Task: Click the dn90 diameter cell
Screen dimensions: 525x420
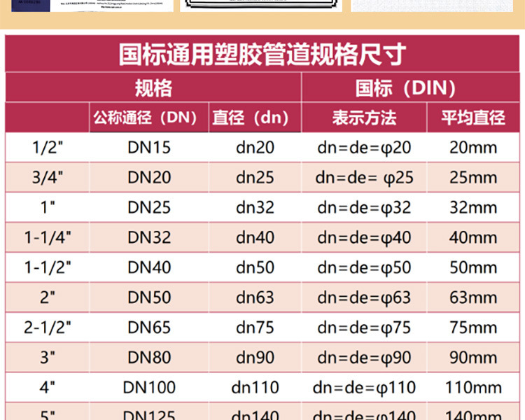Action: pos(255,358)
